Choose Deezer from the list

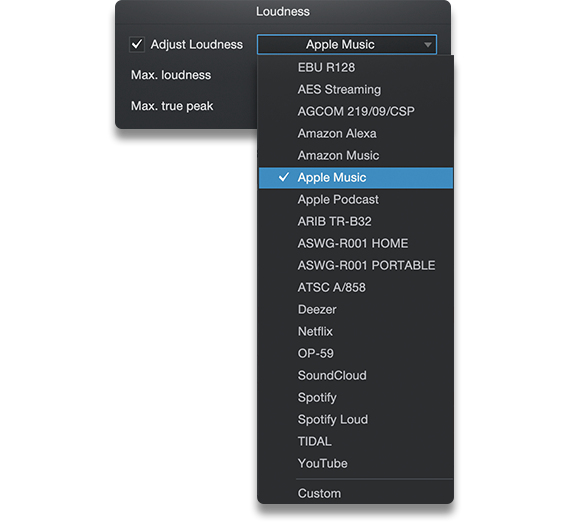click(356, 309)
